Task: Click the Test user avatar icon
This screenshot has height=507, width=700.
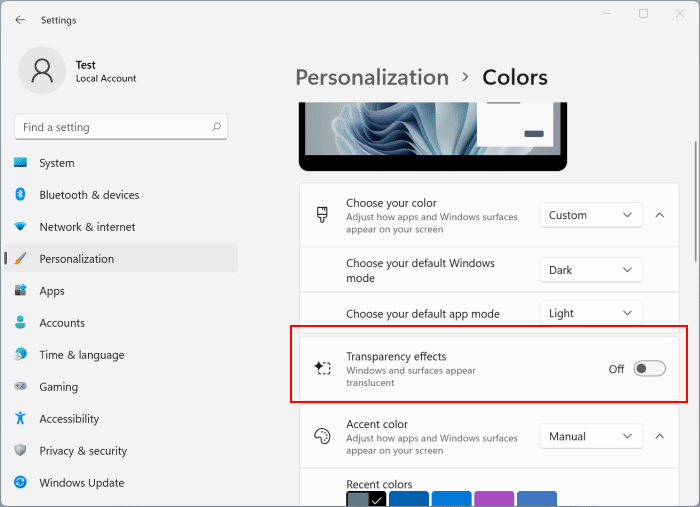Action: click(x=42, y=71)
